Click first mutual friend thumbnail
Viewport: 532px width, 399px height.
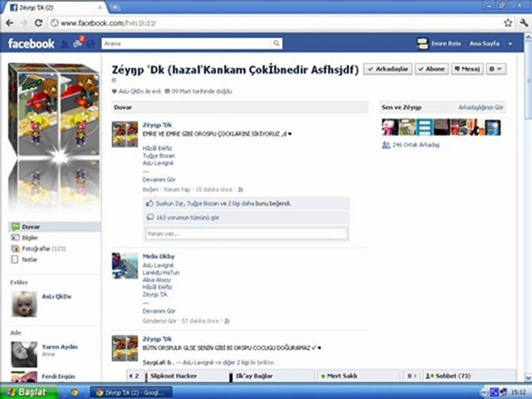(390, 127)
